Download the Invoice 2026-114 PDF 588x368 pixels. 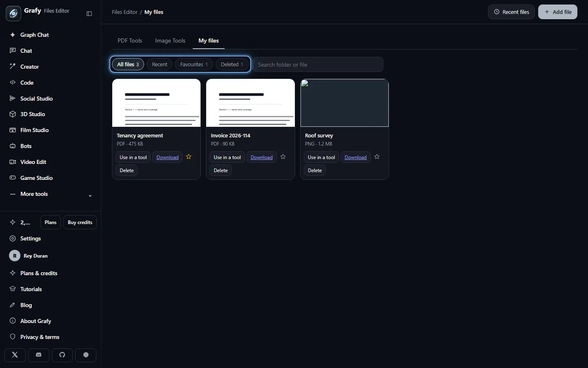point(262,157)
